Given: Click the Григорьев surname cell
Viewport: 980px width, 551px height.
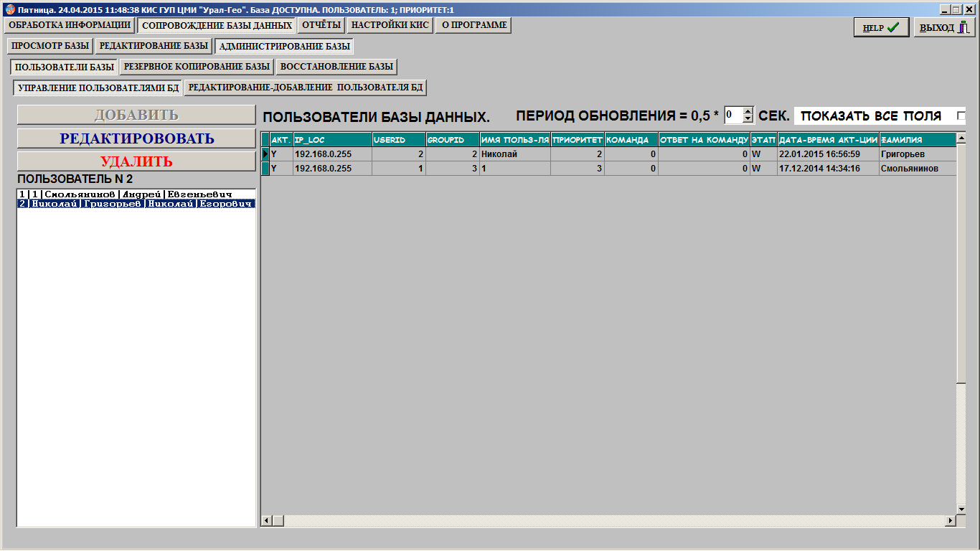Looking at the screenshot, I should 918,154.
